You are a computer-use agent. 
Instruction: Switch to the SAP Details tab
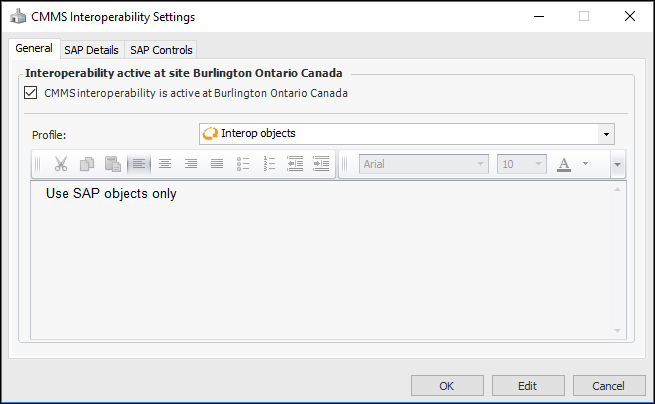(x=91, y=49)
